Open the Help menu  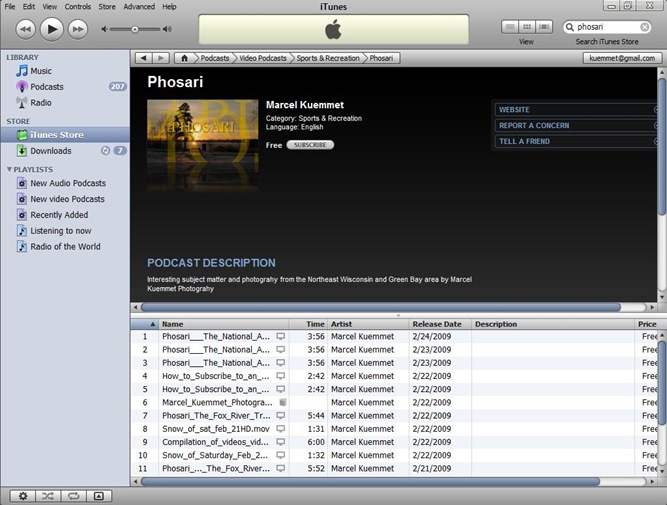(x=169, y=6)
